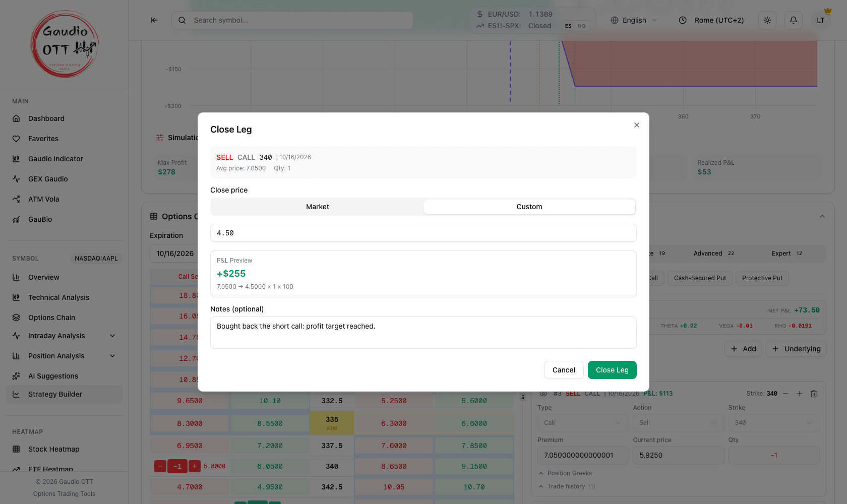847x504 pixels.
Task: Toggle light/dark theme sun icon
Action: coord(767,20)
